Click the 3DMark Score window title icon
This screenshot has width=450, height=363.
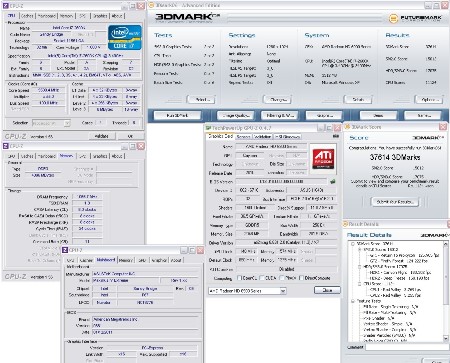click(347, 127)
